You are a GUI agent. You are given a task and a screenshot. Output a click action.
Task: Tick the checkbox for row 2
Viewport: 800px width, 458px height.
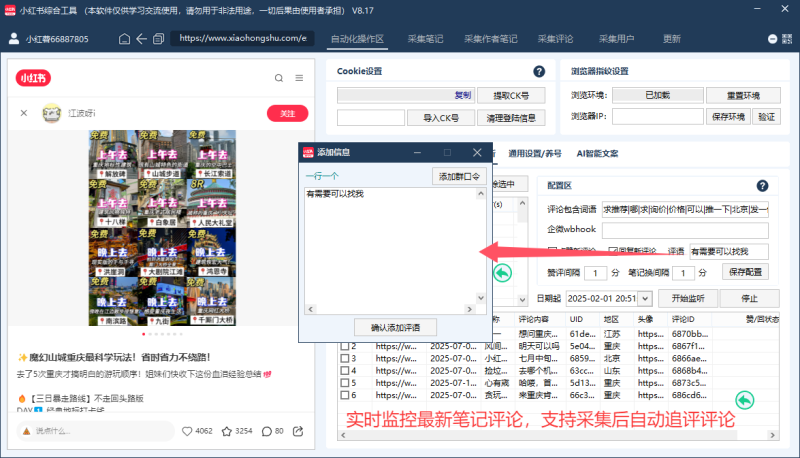[x=345, y=346]
